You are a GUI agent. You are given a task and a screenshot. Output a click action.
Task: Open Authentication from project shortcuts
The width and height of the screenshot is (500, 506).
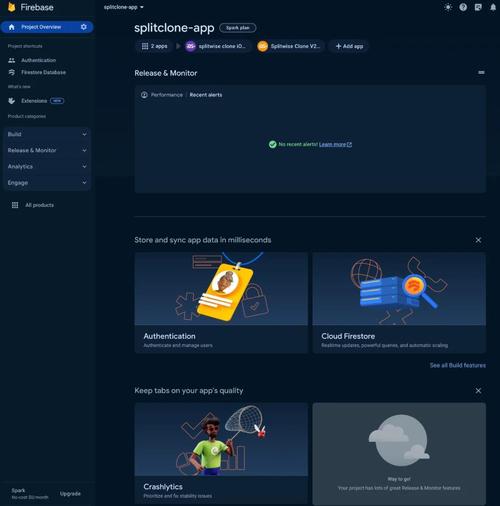(38, 60)
